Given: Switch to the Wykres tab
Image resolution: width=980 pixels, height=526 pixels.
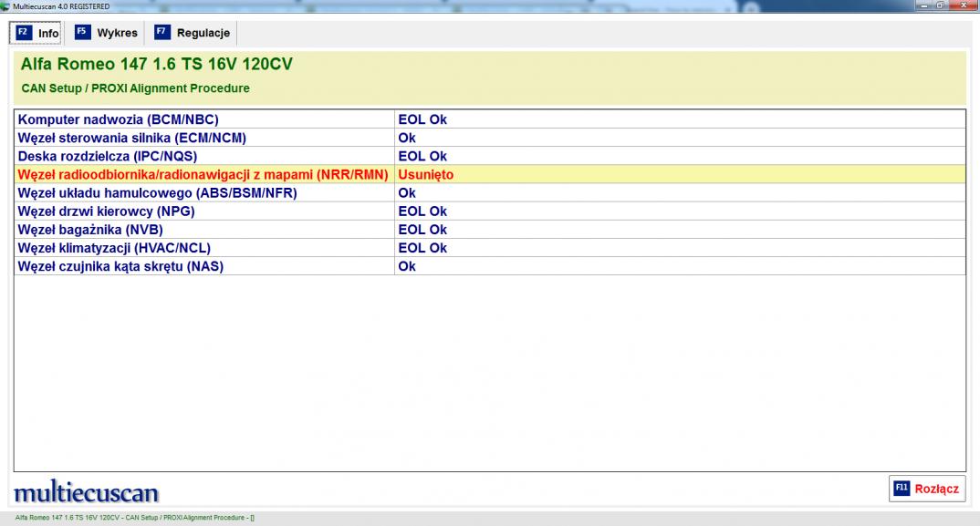Looking at the screenshot, I should (x=105, y=33).
